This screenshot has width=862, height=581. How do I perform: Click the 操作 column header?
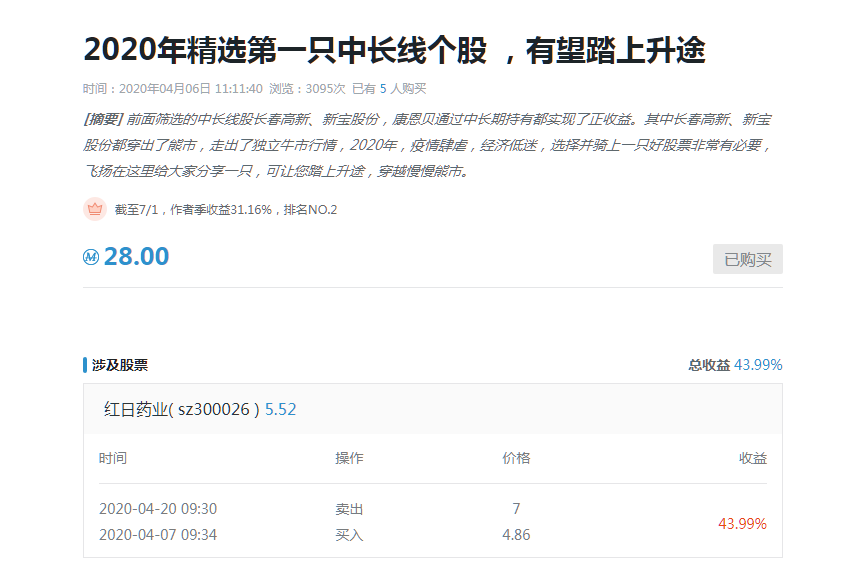pyautogui.click(x=349, y=458)
